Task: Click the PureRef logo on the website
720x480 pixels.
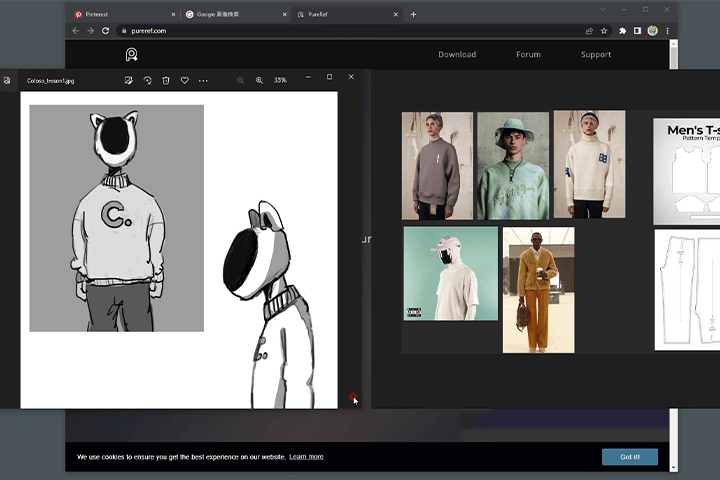Action: pos(132,55)
